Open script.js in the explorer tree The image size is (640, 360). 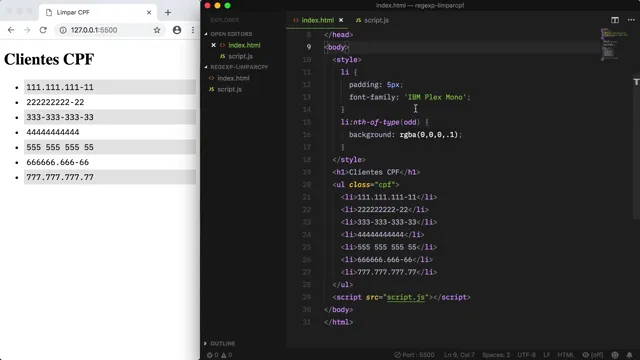pos(229,89)
